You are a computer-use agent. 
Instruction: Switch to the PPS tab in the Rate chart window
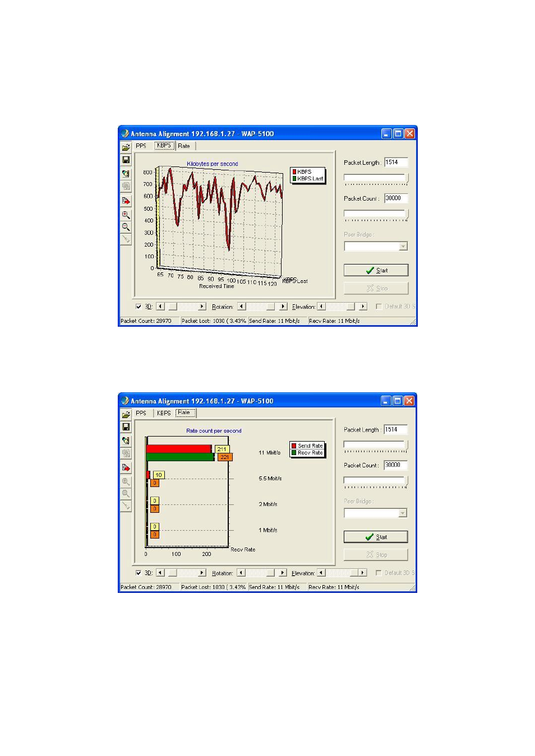141,413
